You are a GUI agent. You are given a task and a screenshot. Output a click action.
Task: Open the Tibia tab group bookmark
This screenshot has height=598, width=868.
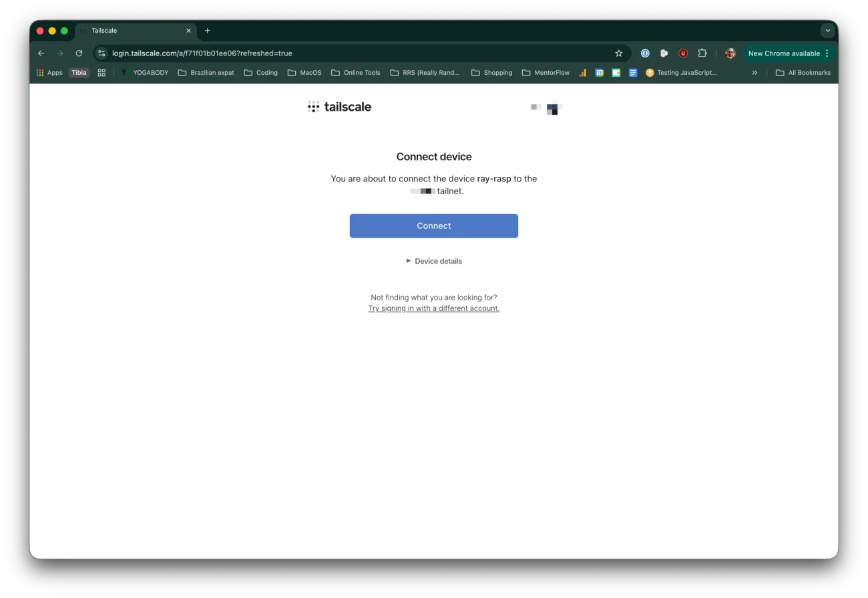79,73
